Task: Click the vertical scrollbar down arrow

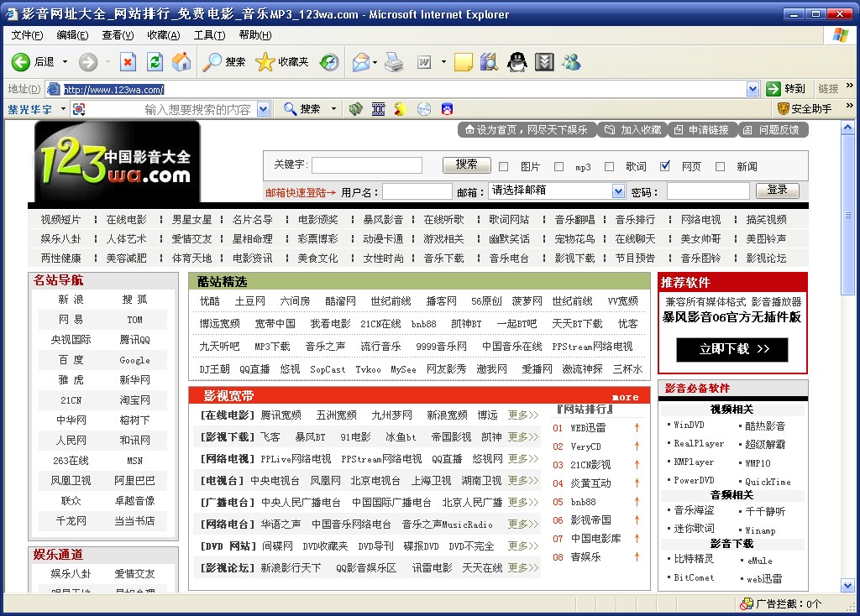Action: [847, 585]
